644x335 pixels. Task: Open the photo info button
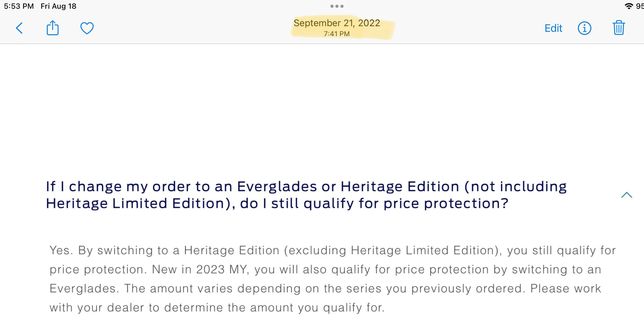tap(584, 28)
